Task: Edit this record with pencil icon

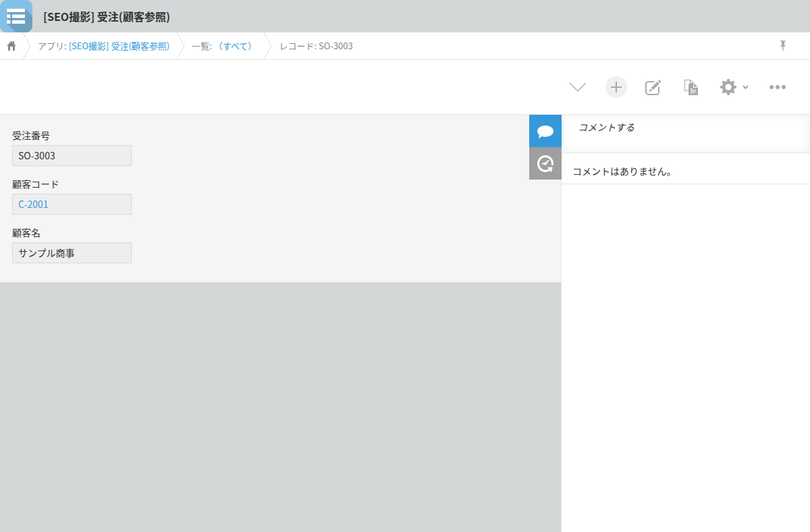Action: pos(653,87)
